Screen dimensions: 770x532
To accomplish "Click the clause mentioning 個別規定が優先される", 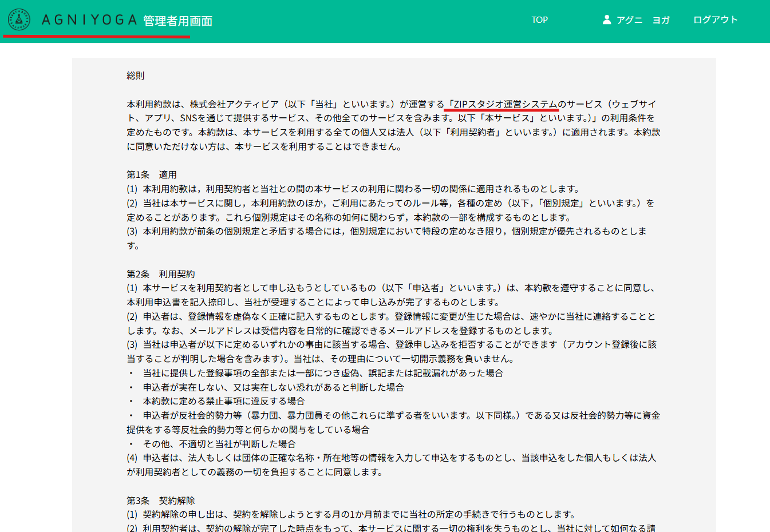I will tap(386, 232).
